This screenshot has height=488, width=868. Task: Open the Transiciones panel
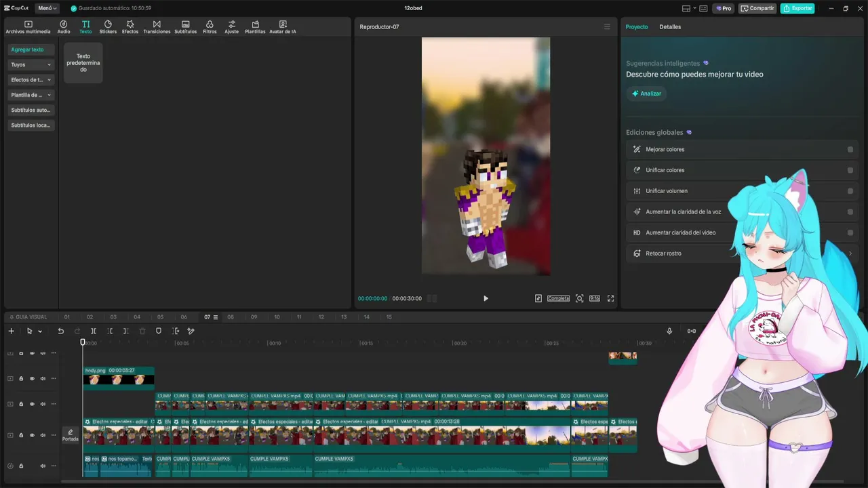tap(157, 27)
